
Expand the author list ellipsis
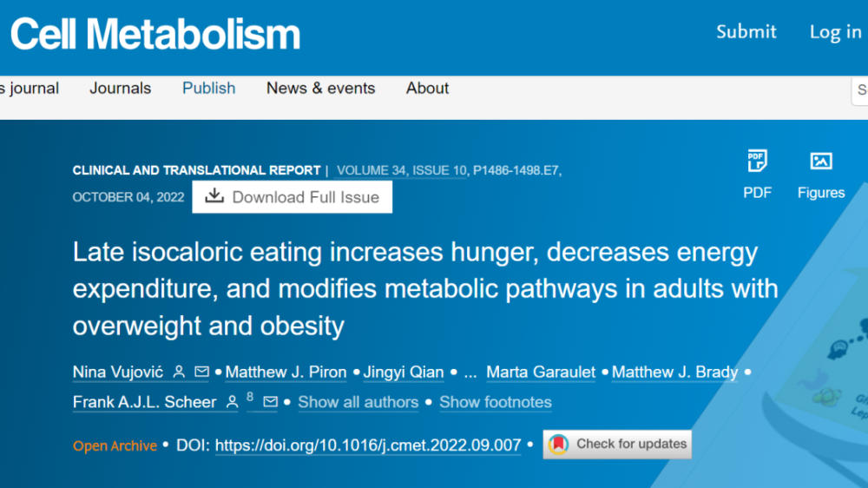(470, 373)
